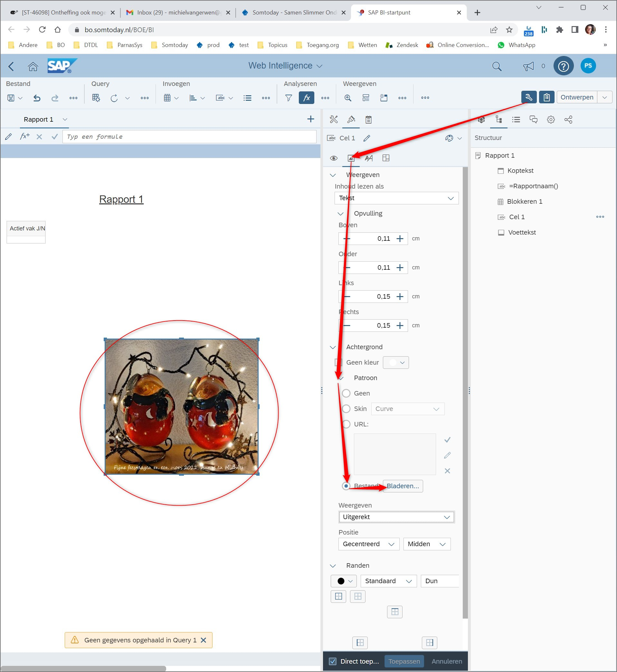Insert a chart under Invoegen
The height and width of the screenshot is (672, 617).
coord(193,98)
